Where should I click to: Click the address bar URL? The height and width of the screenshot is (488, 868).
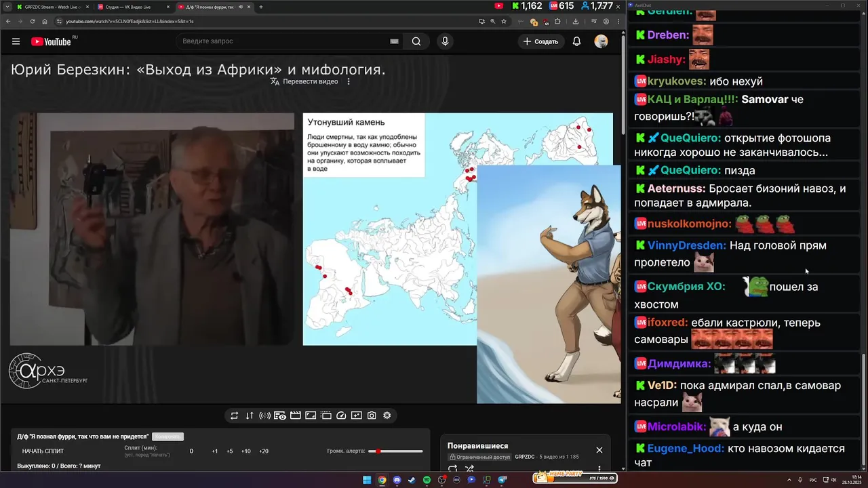(x=129, y=21)
